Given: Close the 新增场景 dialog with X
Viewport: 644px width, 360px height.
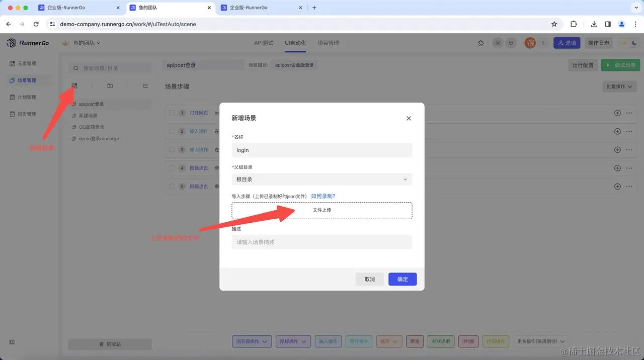Looking at the screenshot, I should (409, 118).
